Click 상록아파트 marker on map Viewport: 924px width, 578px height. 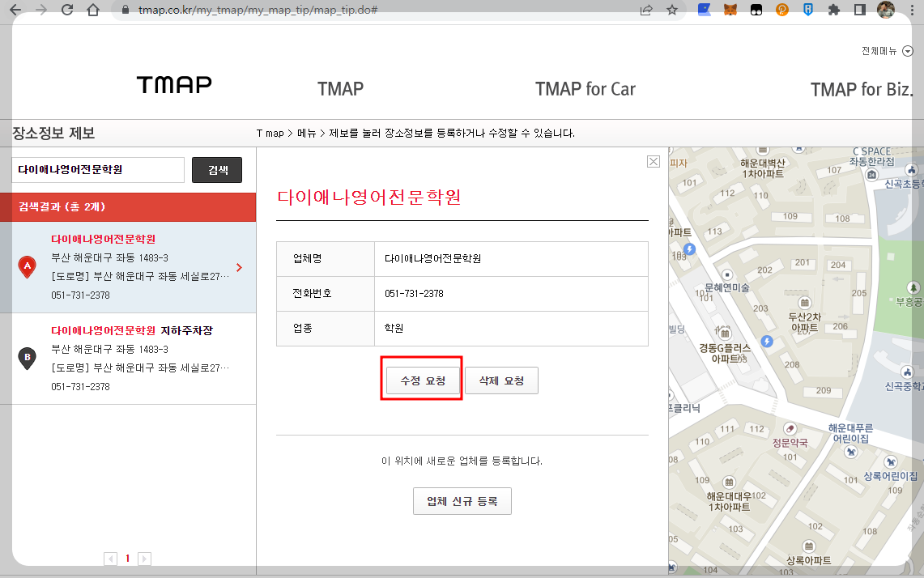809,546
